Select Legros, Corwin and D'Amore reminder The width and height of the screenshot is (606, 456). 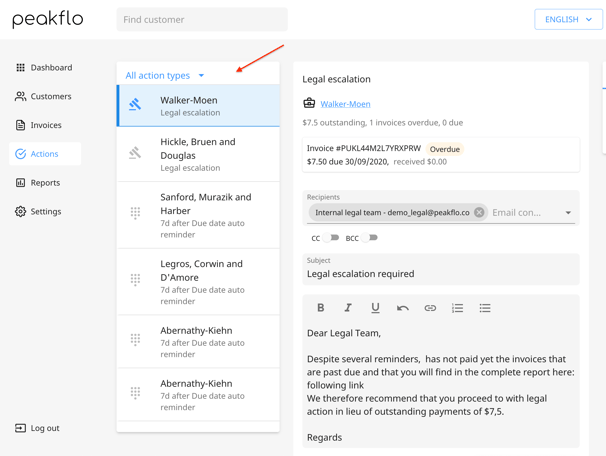point(198,282)
